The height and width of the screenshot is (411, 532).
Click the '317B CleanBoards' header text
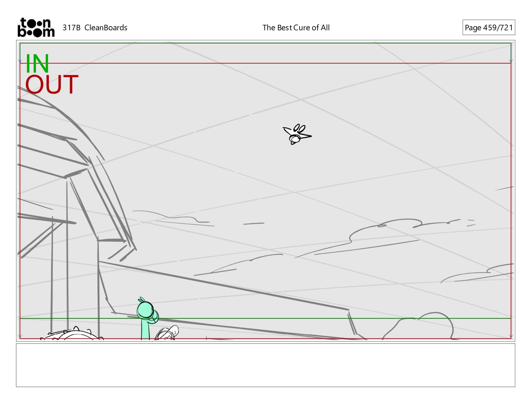coord(95,28)
